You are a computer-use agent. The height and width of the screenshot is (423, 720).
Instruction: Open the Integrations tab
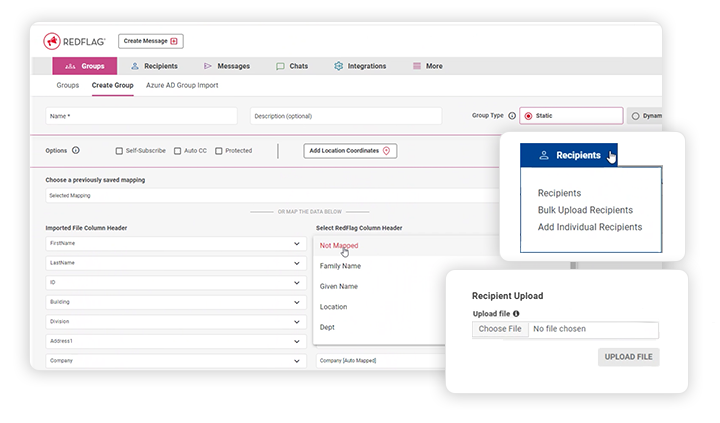[360, 66]
